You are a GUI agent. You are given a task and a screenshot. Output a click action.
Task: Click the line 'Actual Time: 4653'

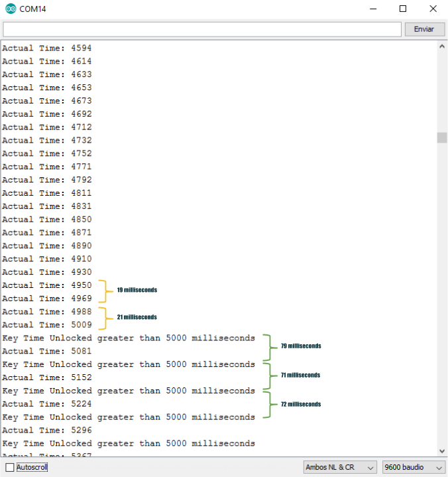pos(47,88)
